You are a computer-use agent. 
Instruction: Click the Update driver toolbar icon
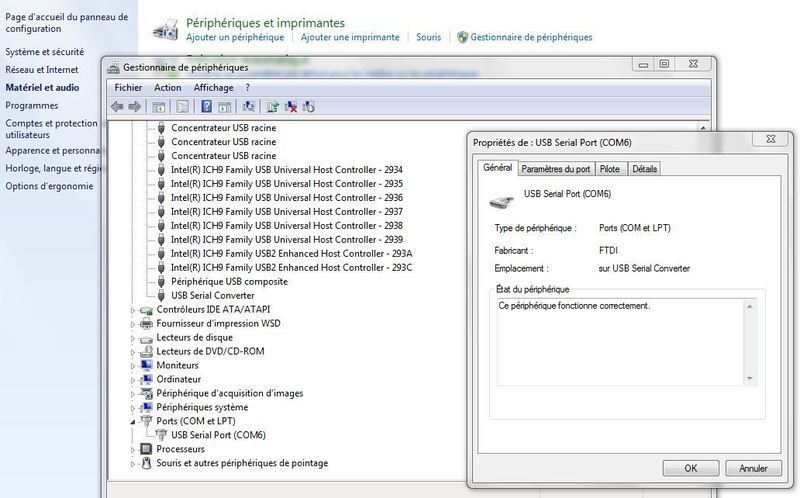pyautogui.click(x=272, y=106)
